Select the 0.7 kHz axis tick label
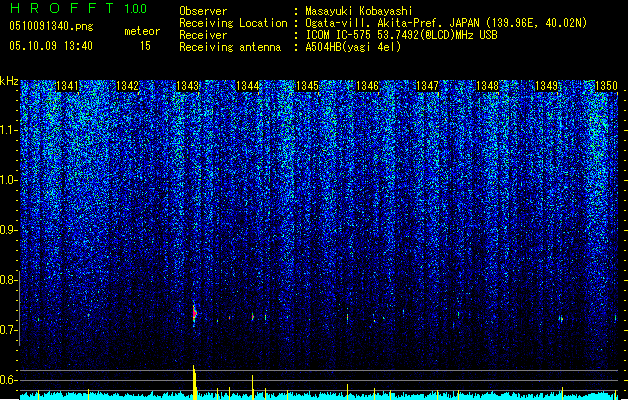Viewport: 629px width, 400px height. (x=9, y=330)
